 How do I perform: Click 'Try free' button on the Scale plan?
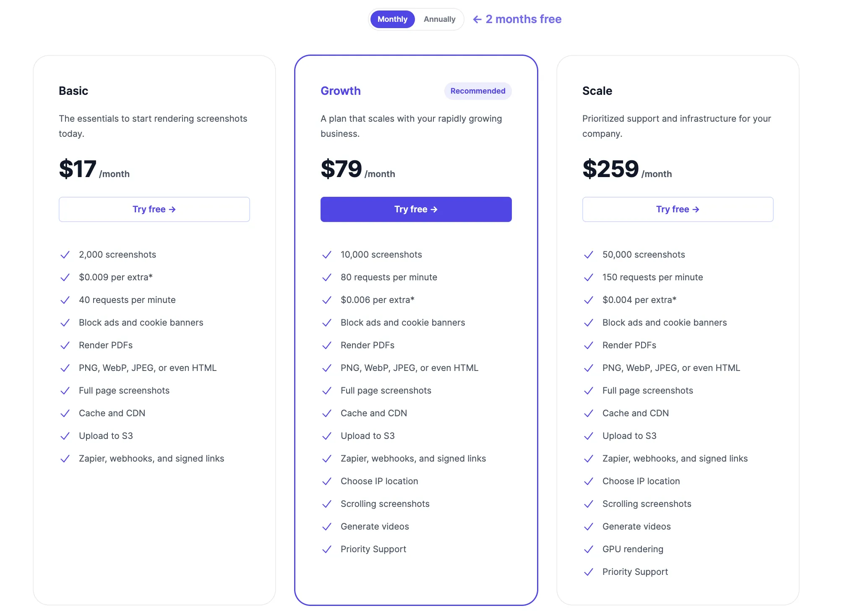[678, 209]
